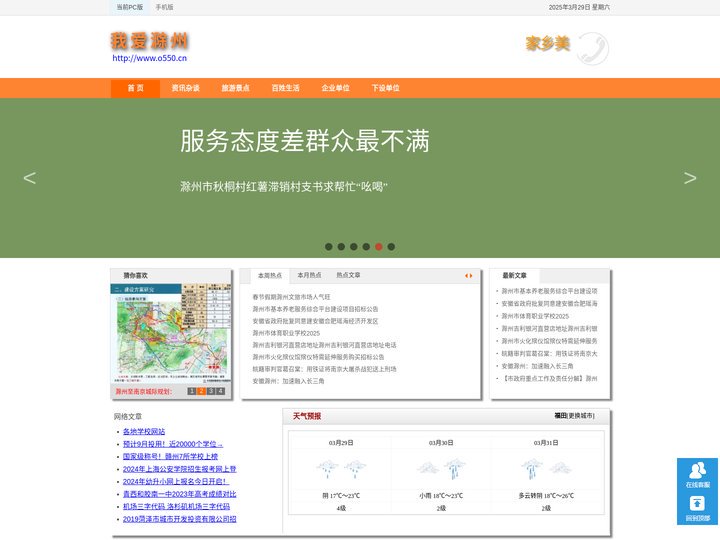Switch to the 本周热点 tab

pos(270,276)
